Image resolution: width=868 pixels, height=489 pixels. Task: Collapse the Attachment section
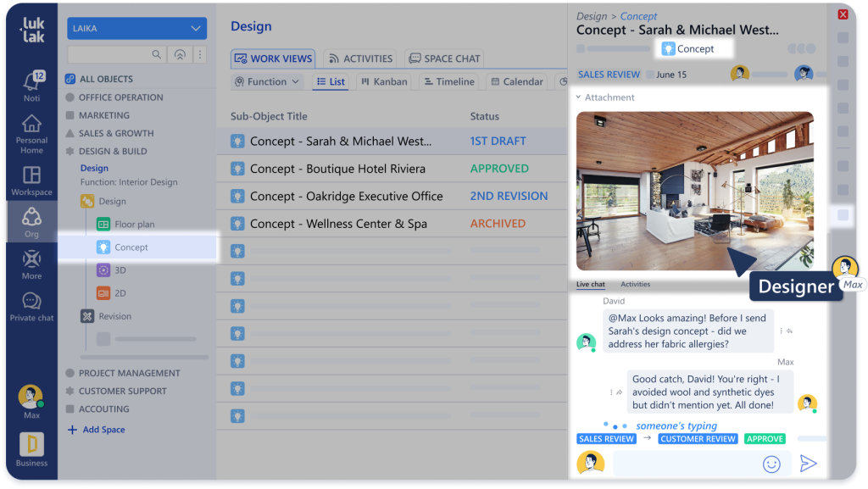pyautogui.click(x=579, y=97)
